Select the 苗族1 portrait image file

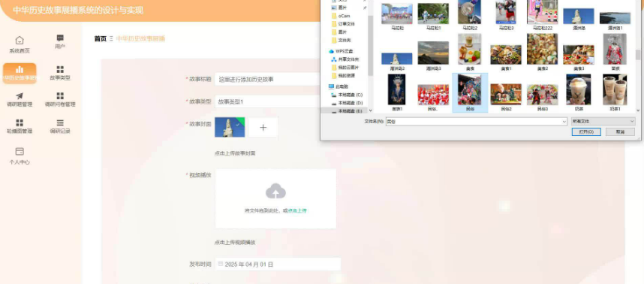tap(397, 93)
